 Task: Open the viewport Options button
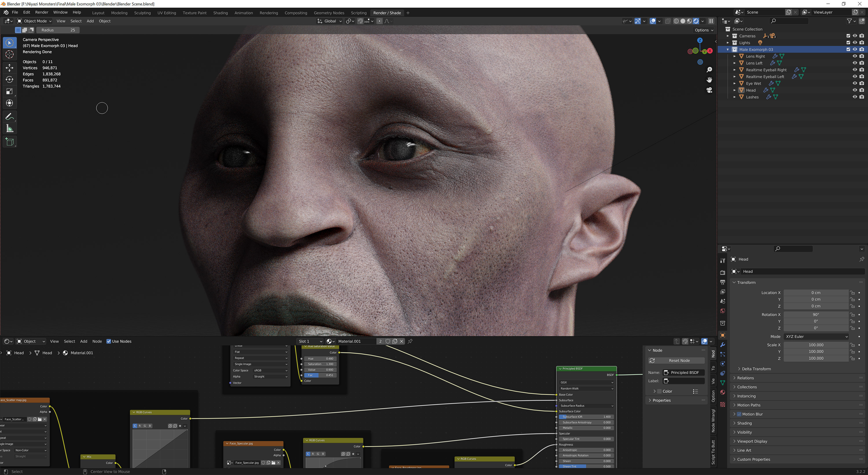[x=704, y=30]
